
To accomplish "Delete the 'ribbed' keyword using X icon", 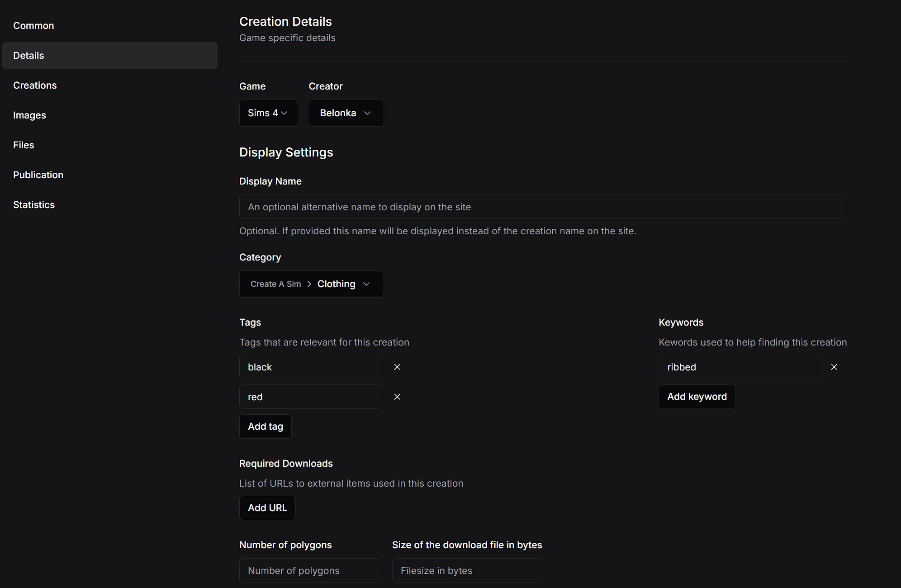I will (x=834, y=367).
